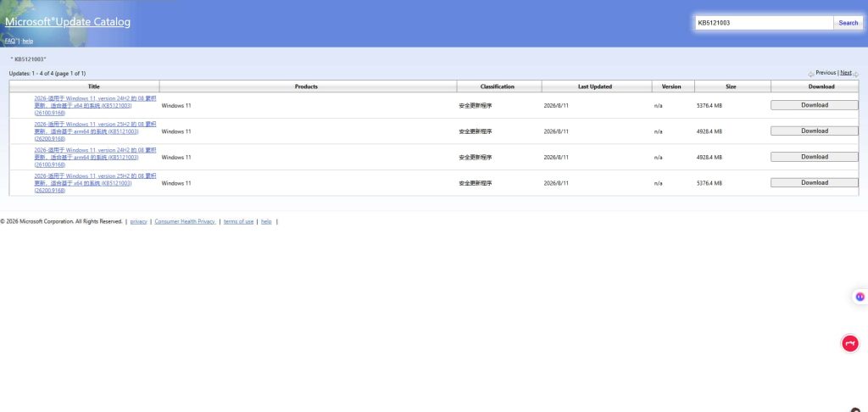The image size is (868, 412).
Task: Click the left arrow icon beside Previous
Action: [x=811, y=74]
